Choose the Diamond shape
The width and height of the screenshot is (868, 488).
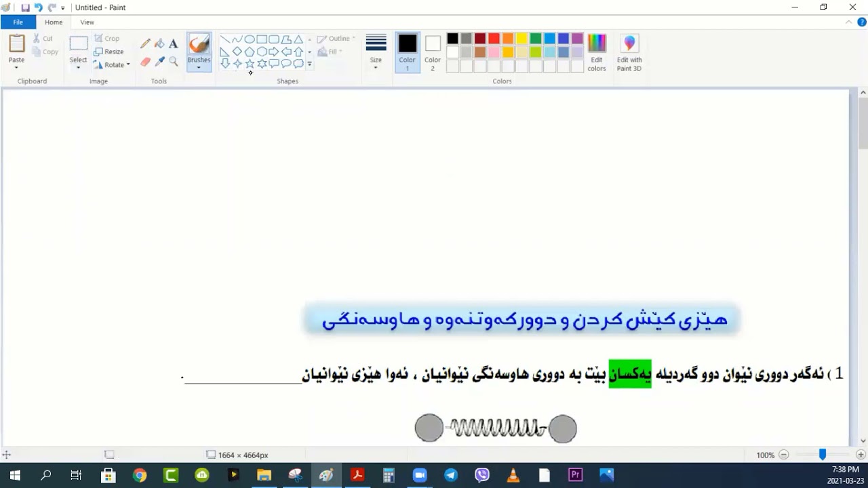pyautogui.click(x=237, y=52)
